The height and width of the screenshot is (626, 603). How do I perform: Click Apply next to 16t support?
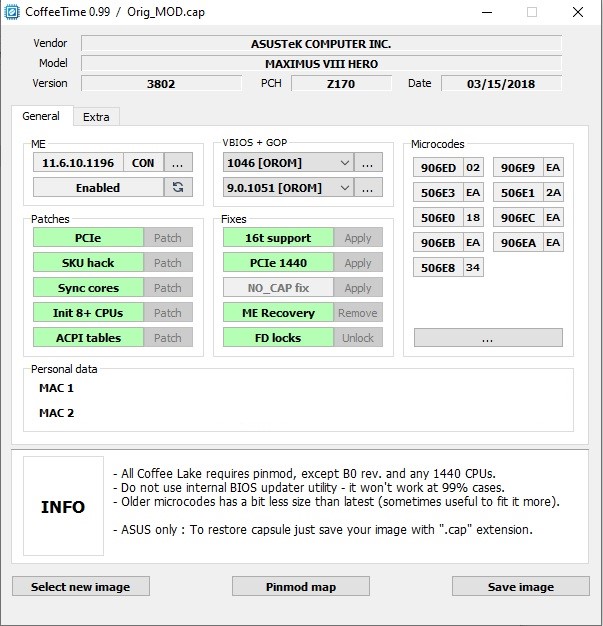pos(358,238)
